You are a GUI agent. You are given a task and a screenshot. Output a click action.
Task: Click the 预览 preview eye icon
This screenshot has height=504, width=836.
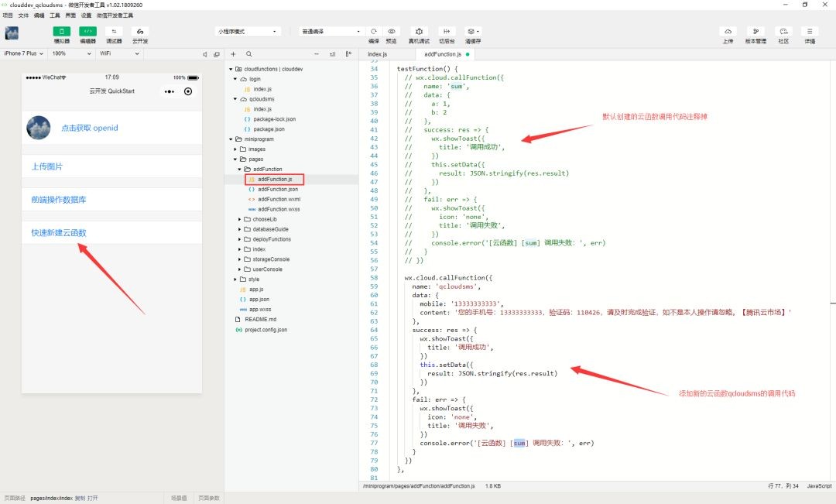tap(392, 32)
